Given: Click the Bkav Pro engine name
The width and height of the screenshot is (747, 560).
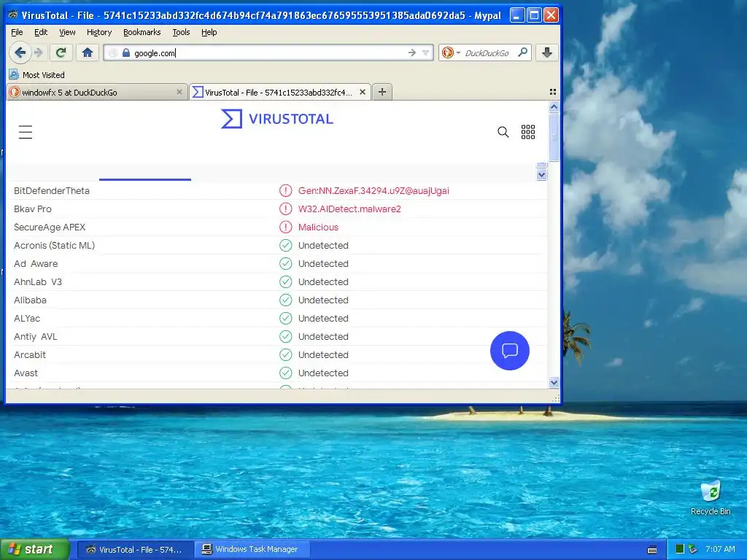Looking at the screenshot, I should tap(32, 209).
